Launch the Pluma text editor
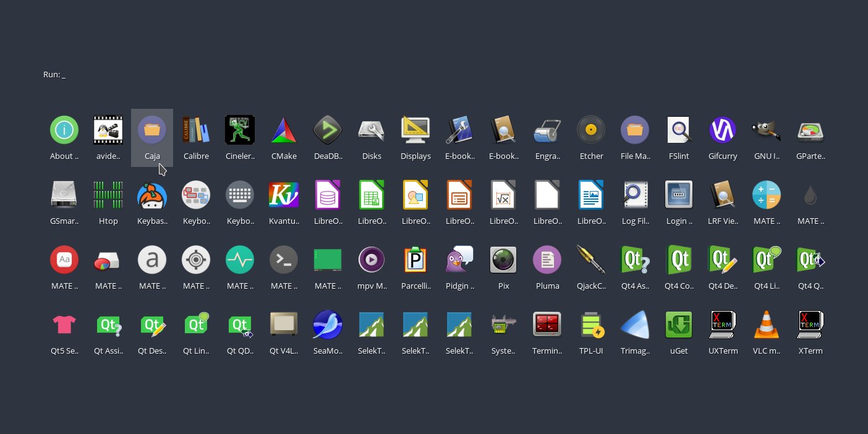 click(547, 268)
